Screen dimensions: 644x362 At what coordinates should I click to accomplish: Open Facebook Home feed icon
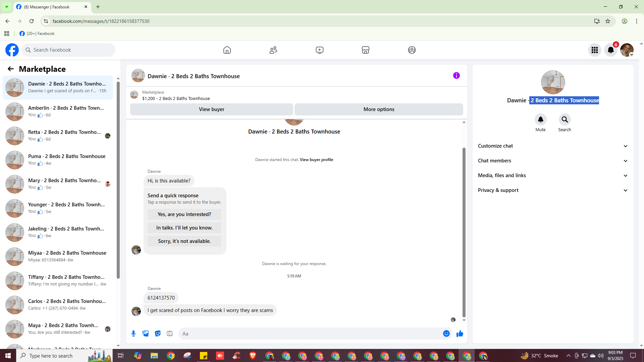[227, 50]
